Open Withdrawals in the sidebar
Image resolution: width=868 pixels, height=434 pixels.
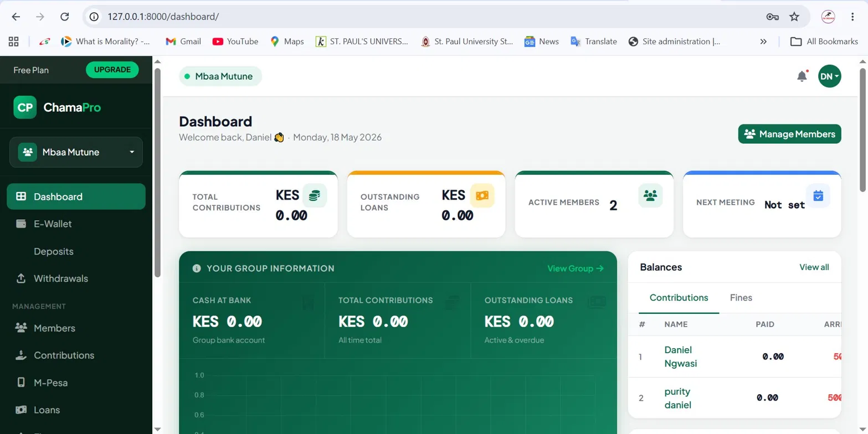[x=76, y=278]
